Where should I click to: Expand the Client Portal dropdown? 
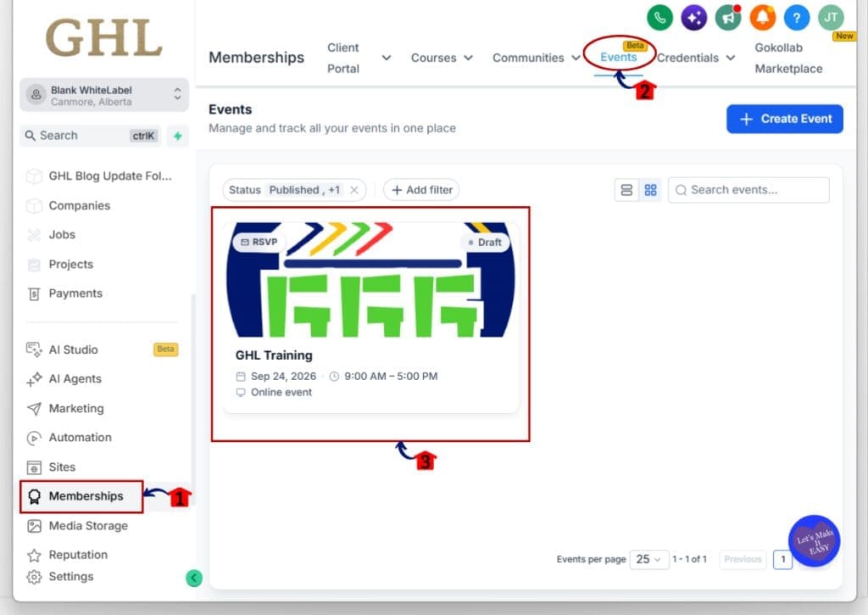(x=386, y=58)
